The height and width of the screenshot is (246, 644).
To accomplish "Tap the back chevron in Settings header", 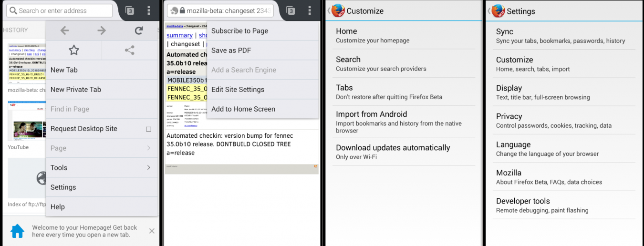I will pos(489,10).
